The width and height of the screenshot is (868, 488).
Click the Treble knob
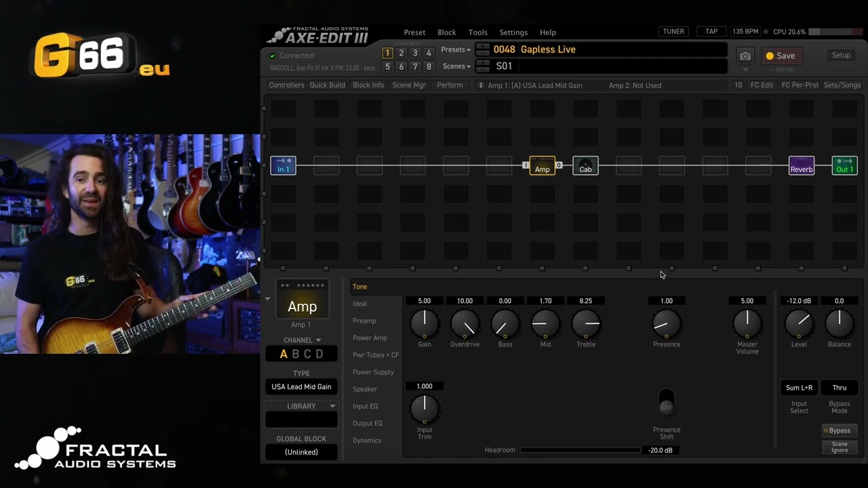tap(586, 323)
